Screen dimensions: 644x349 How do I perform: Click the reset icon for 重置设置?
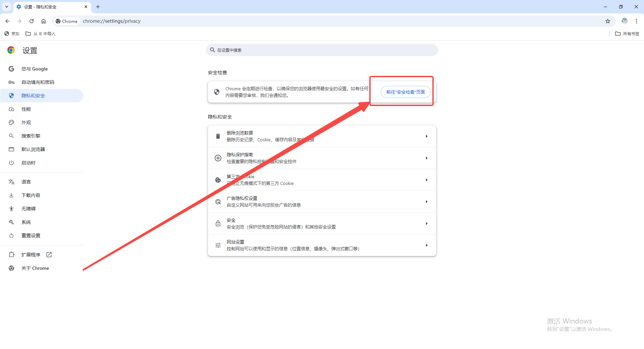(11, 236)
